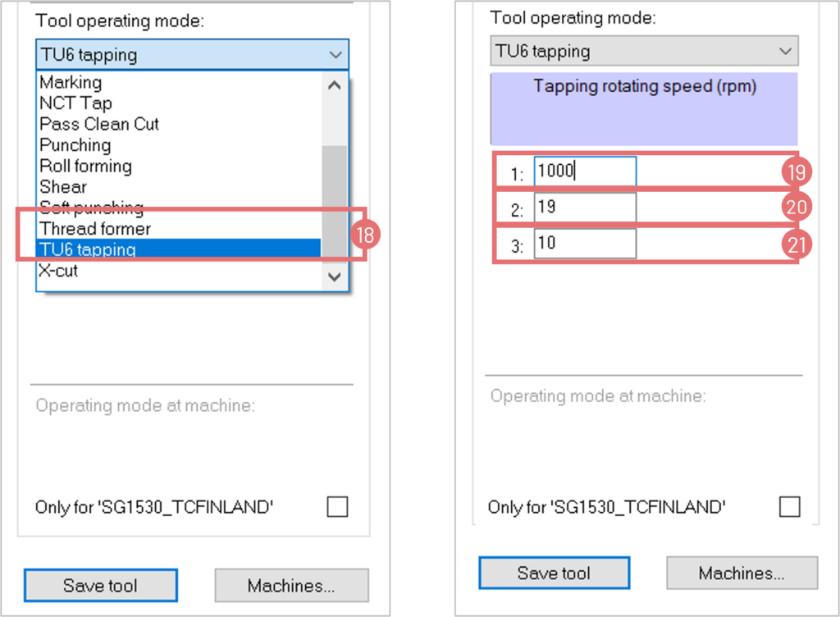Open right panel TU6 tapping dropdown
Viewport: 840px width, 617px height.
click(643, 51)
